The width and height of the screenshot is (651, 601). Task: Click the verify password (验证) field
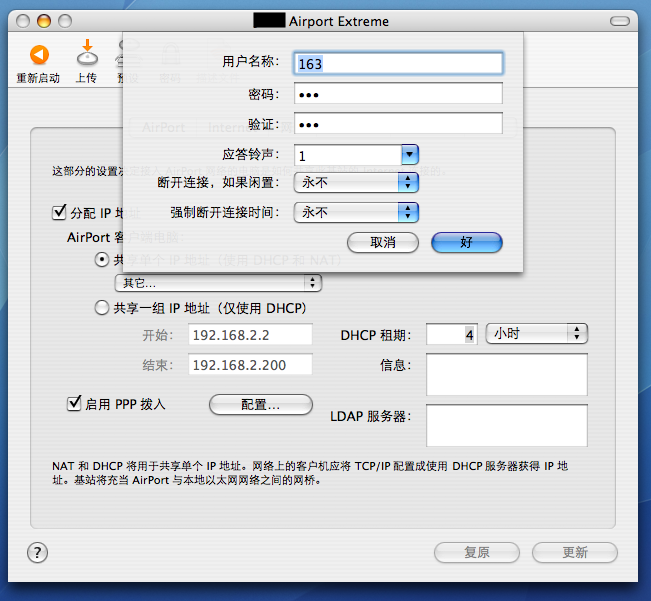click(x=398, y=123)
